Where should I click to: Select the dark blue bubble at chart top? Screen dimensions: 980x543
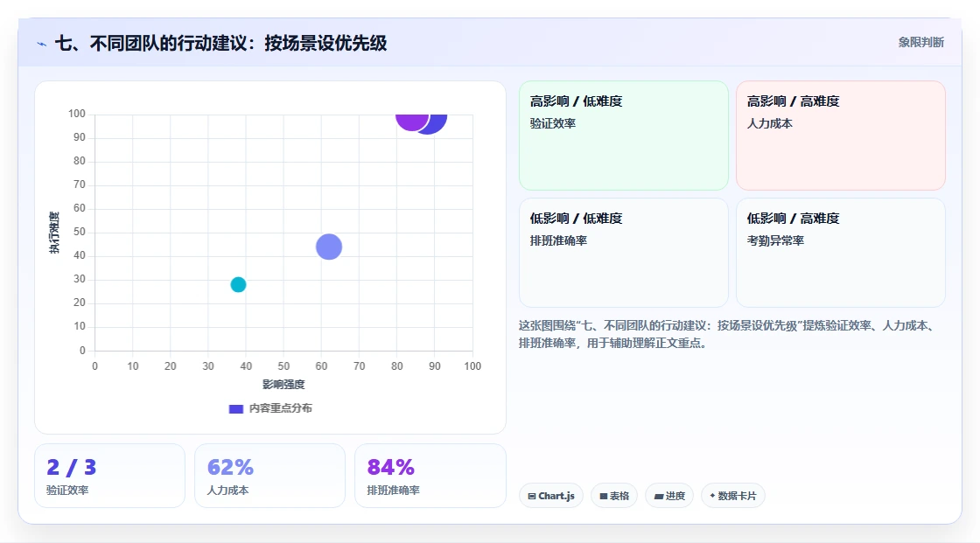click(x=437, y=123)
